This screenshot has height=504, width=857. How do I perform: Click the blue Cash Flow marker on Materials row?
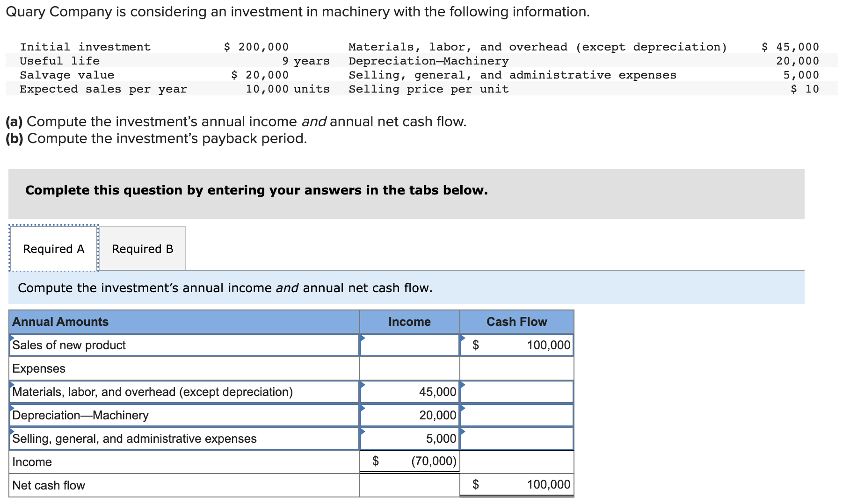(x=464, y=384)
